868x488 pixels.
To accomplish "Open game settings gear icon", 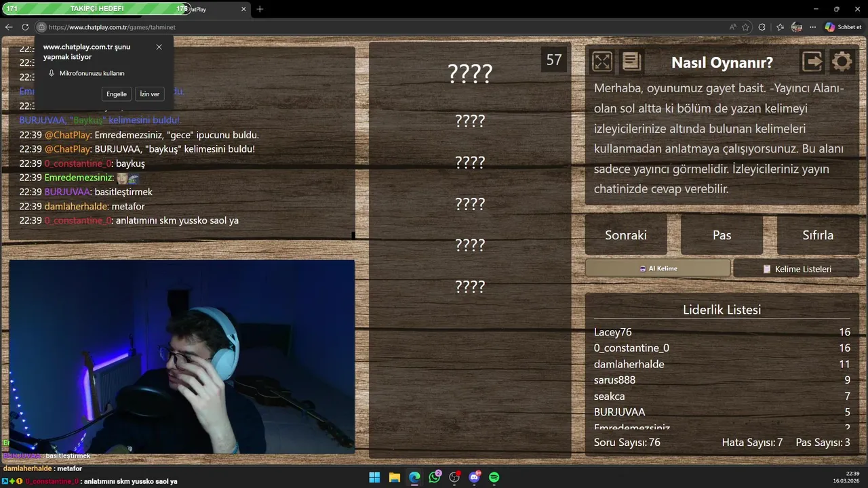I will click(x=842, y=62).
